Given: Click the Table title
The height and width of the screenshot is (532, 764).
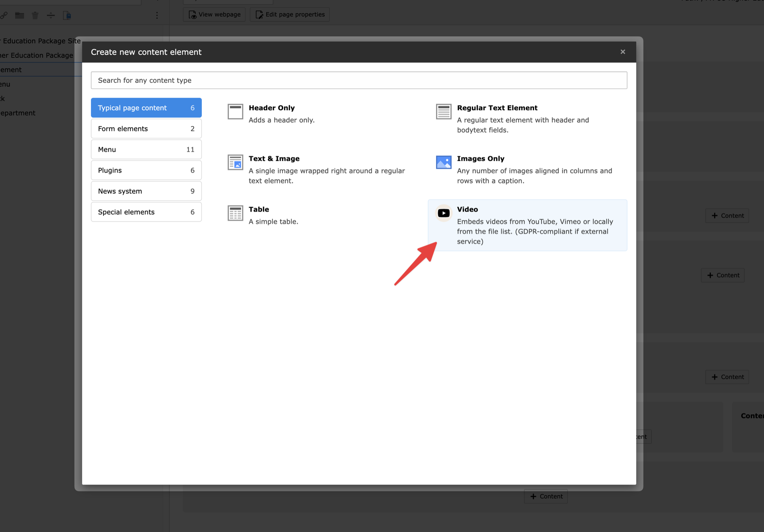Looking at the screenshot, I should 259,209.
